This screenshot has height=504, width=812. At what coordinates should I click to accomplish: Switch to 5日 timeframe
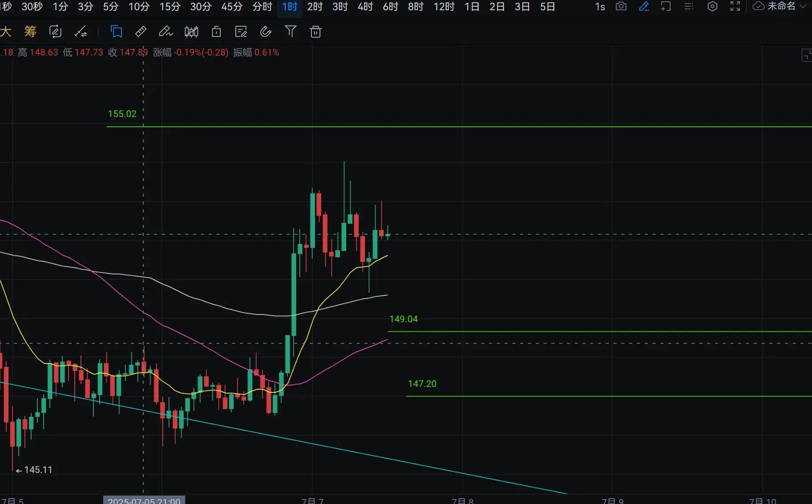point(548,7)
